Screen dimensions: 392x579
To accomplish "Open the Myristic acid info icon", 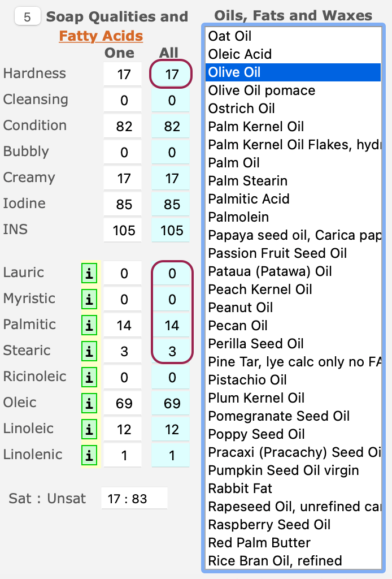I will 89,299.
